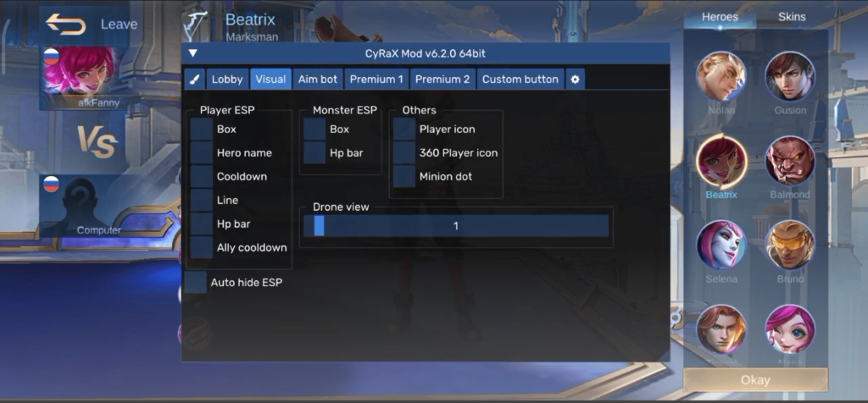
Task: Switch to the Skins tab
Action: tap(792, 17)
